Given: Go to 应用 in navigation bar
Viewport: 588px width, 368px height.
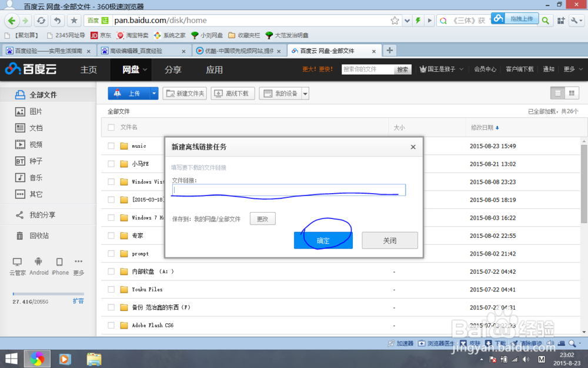Looking at the screenshot, I should coord(214,69).
